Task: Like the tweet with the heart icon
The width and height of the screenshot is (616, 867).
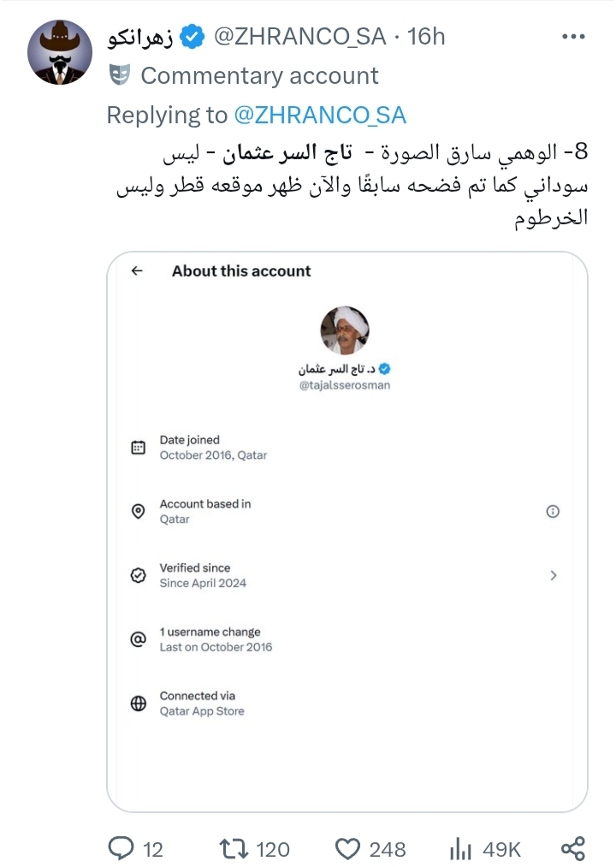Action: 347,848
